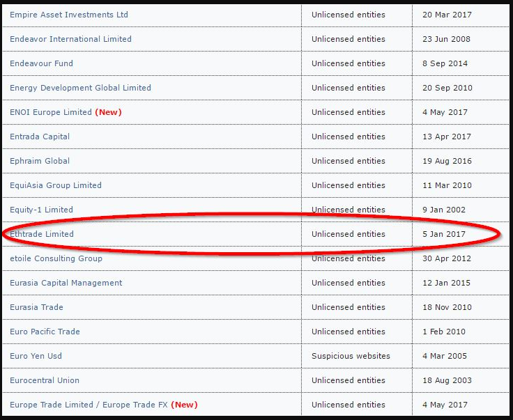Open Endeavor International Limited link
The image size is (513, 420).
[x=70, y=39]
